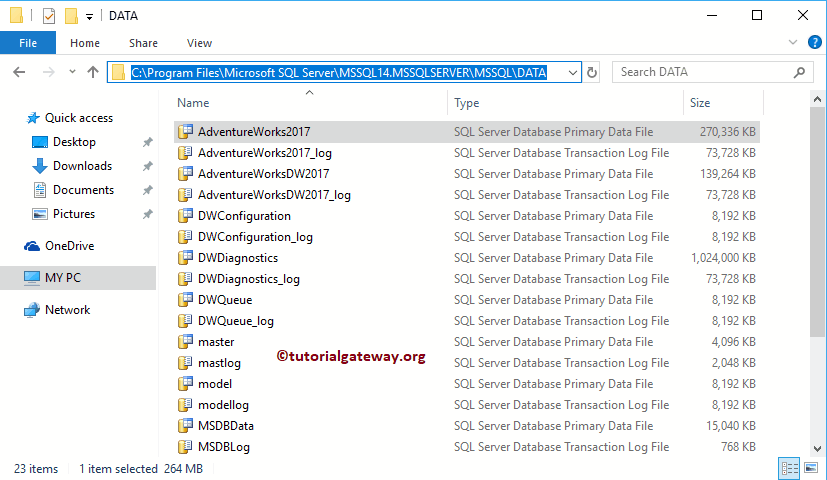Click the search magnifier icon
The image size is (827, 480).
tap(799, 72)
